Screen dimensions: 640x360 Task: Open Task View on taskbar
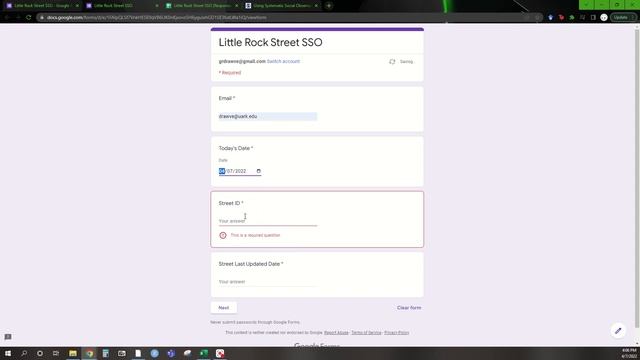(56, 353)
